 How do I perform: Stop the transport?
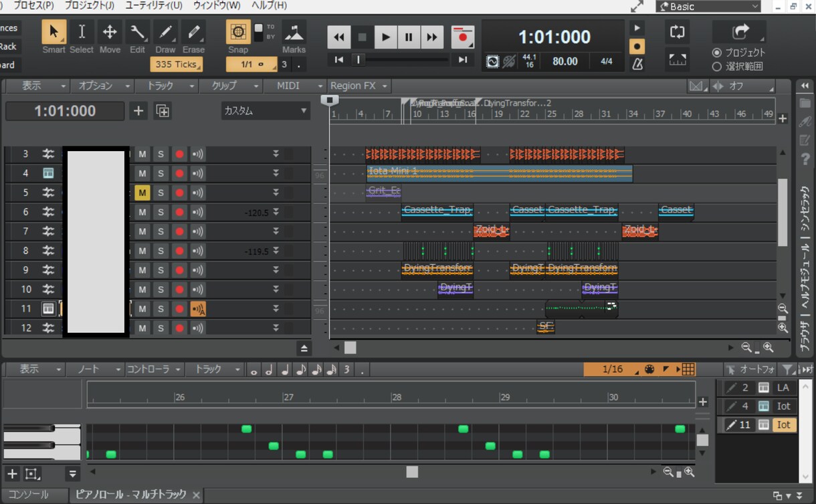pos(362,37)
